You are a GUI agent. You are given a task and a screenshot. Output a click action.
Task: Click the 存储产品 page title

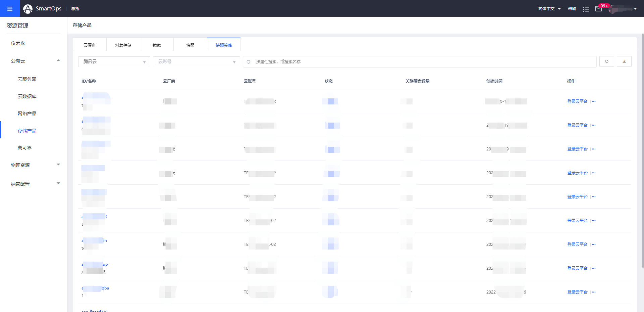click(x=82, y=25)
